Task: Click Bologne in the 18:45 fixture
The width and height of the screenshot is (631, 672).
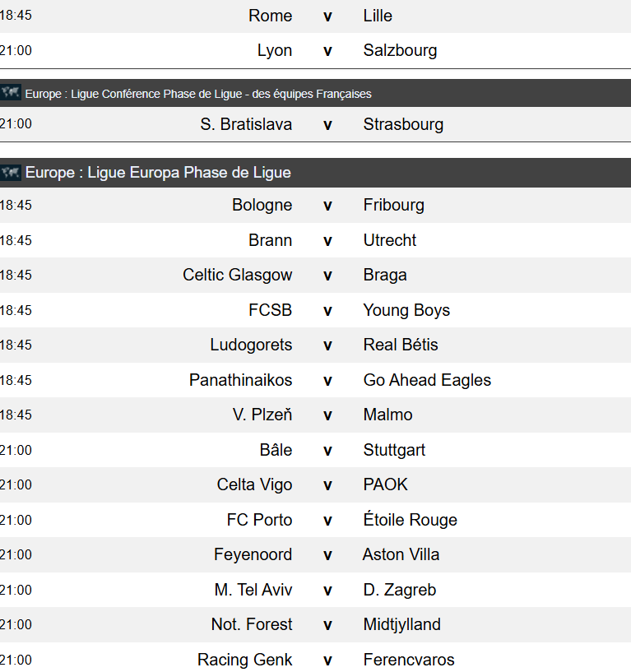Action: tap(262, 205)
